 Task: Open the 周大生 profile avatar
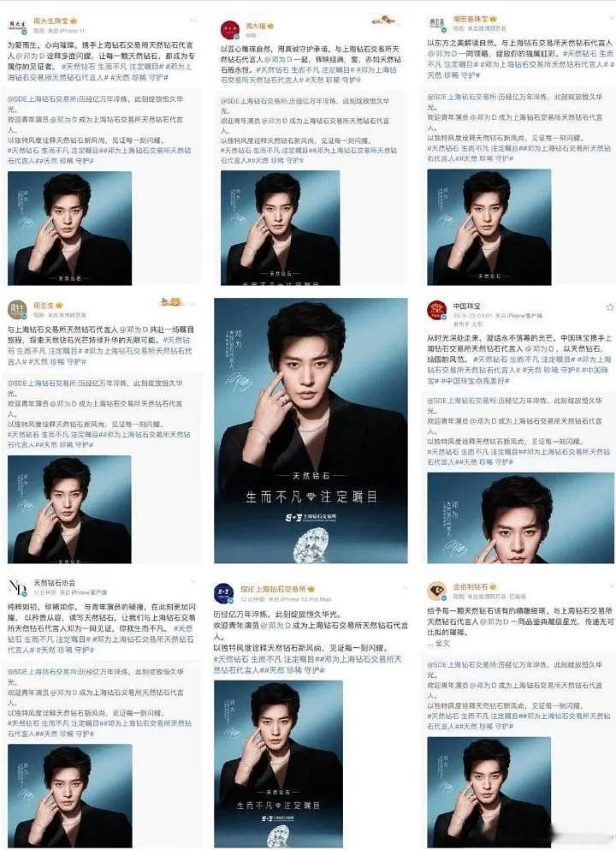[17, 26]
